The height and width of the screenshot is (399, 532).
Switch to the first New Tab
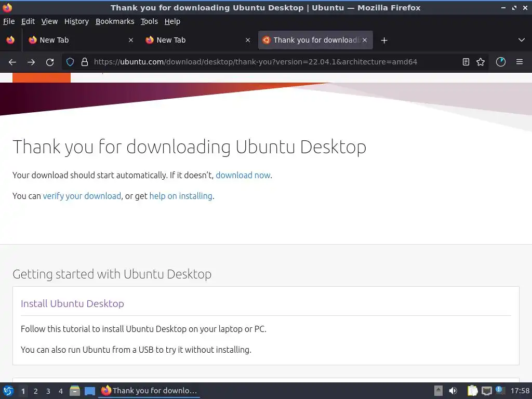pos(81,40)
